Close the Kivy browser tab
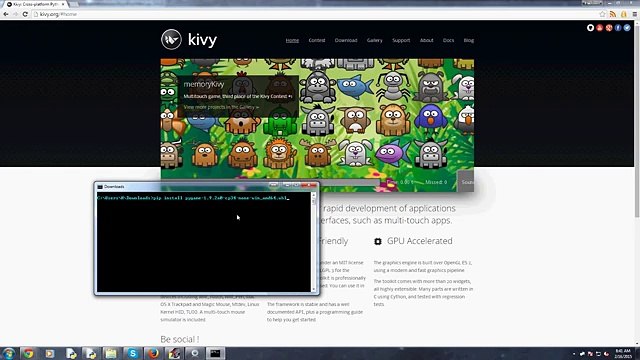Viewport: 640px width, 360px height. pos(63,4)
